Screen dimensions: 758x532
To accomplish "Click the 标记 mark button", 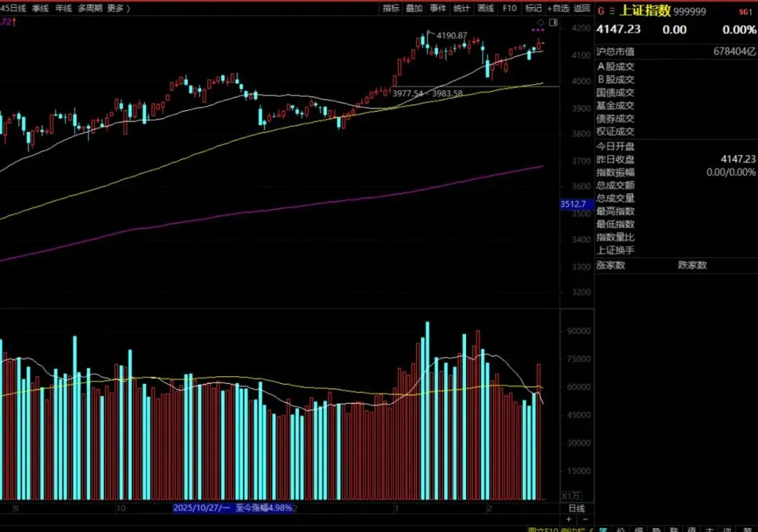I will pos(533,8).
